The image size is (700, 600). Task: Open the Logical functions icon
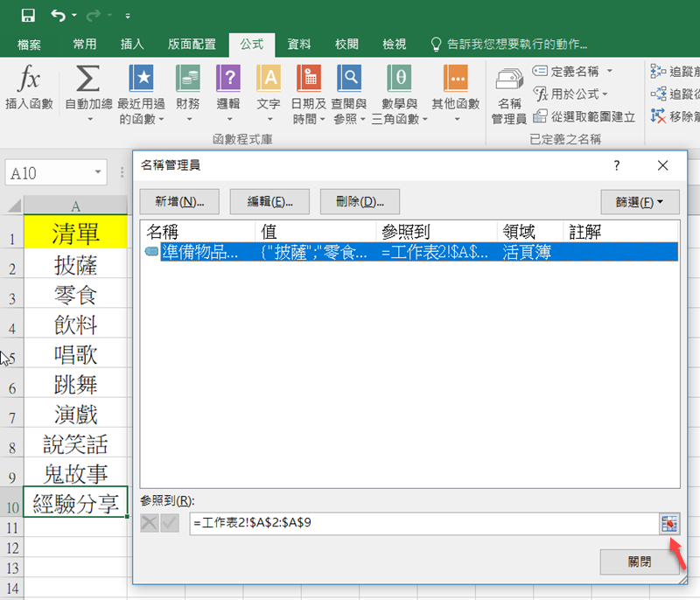228,80
